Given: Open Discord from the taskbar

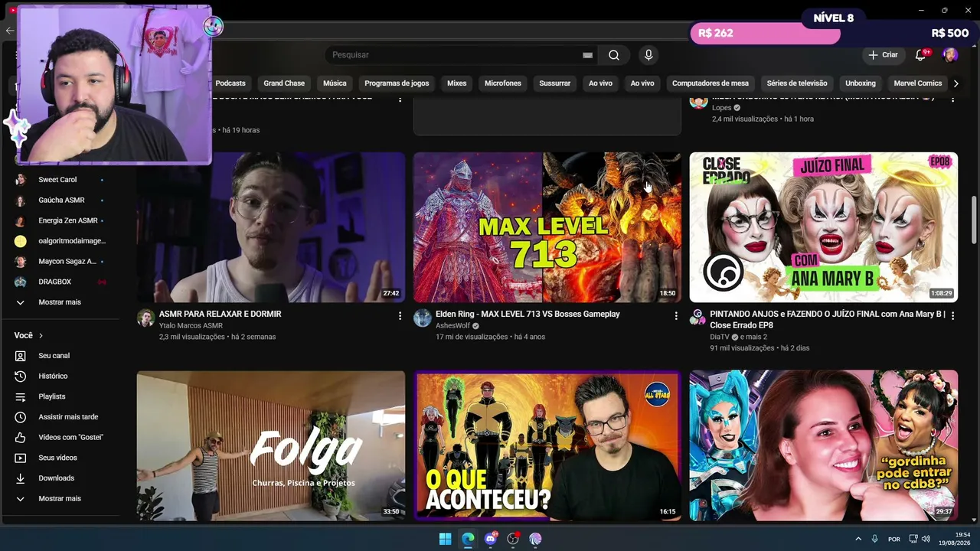Looking at the screenshot, I should [491, 539].
